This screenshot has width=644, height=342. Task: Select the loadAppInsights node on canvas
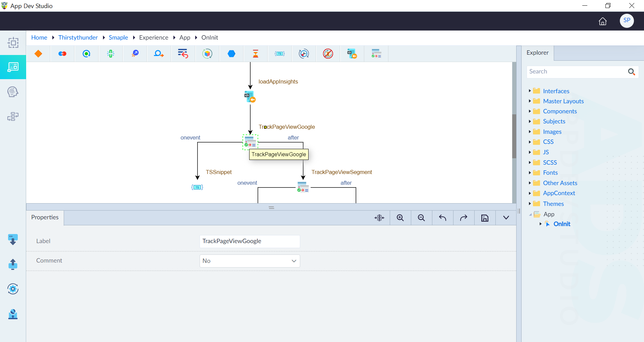(250, 97)
